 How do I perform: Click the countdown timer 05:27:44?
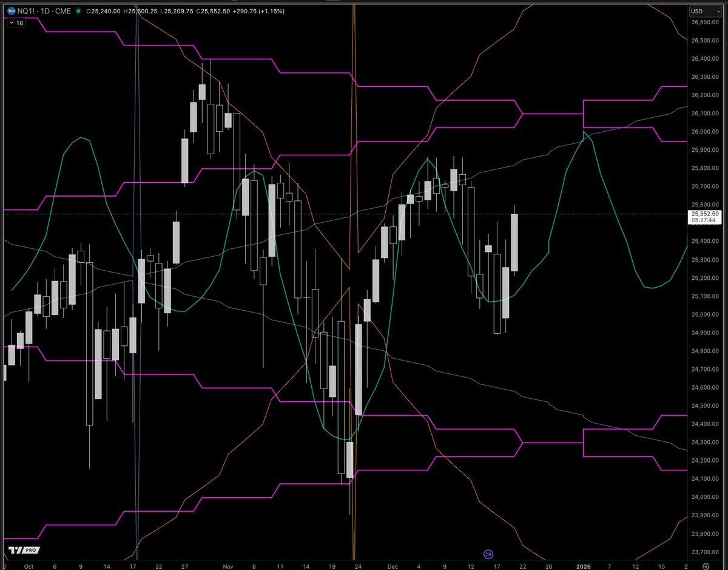tap(704, 220)
